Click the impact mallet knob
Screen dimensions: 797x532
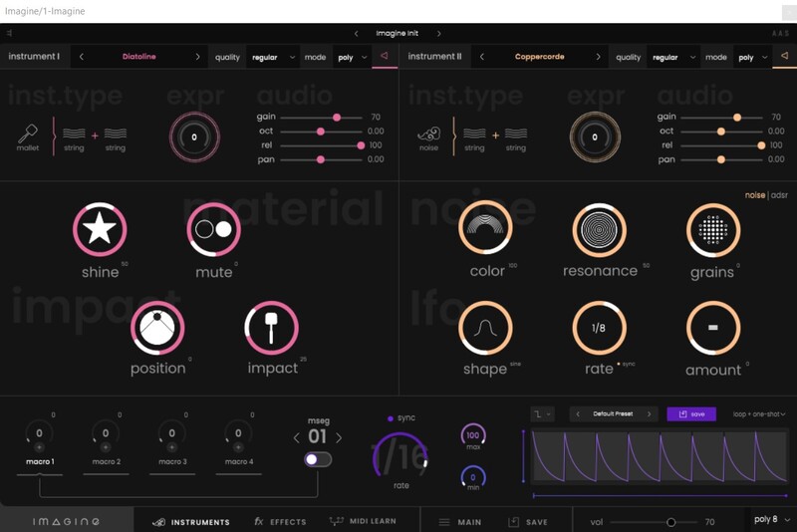[x=271, y=328]
